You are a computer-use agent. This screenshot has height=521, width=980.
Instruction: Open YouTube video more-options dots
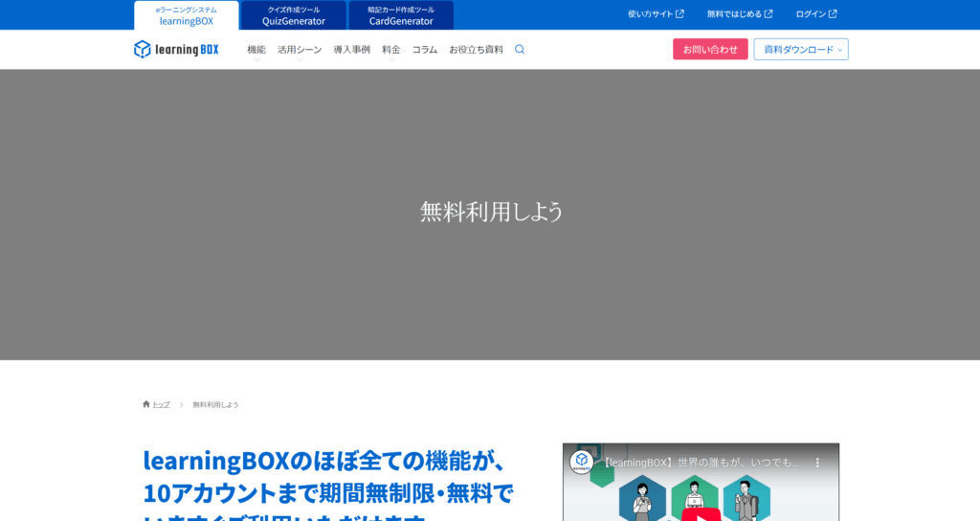(817, 463)
